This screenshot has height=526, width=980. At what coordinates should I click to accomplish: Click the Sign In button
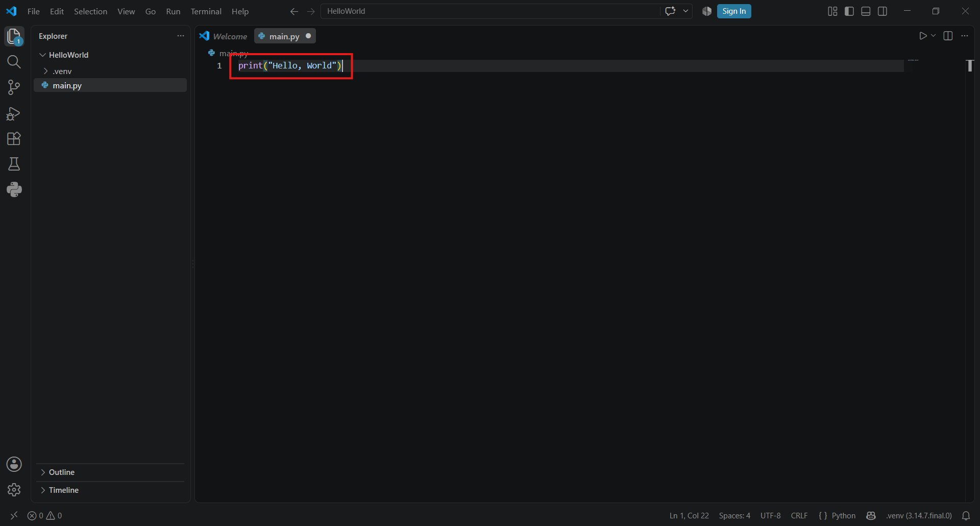[x=734, y=11]
